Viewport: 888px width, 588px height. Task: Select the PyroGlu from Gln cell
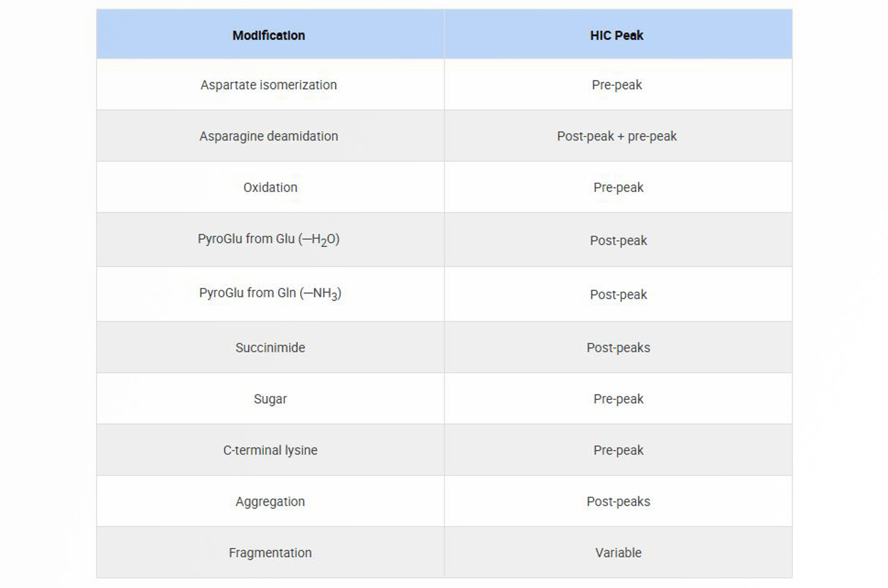click(x=270, y=293)
